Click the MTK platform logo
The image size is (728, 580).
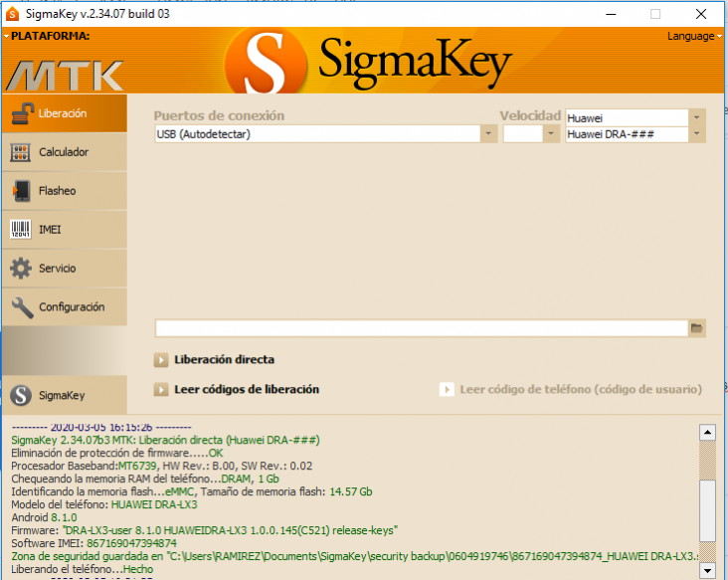coord(65,77)
